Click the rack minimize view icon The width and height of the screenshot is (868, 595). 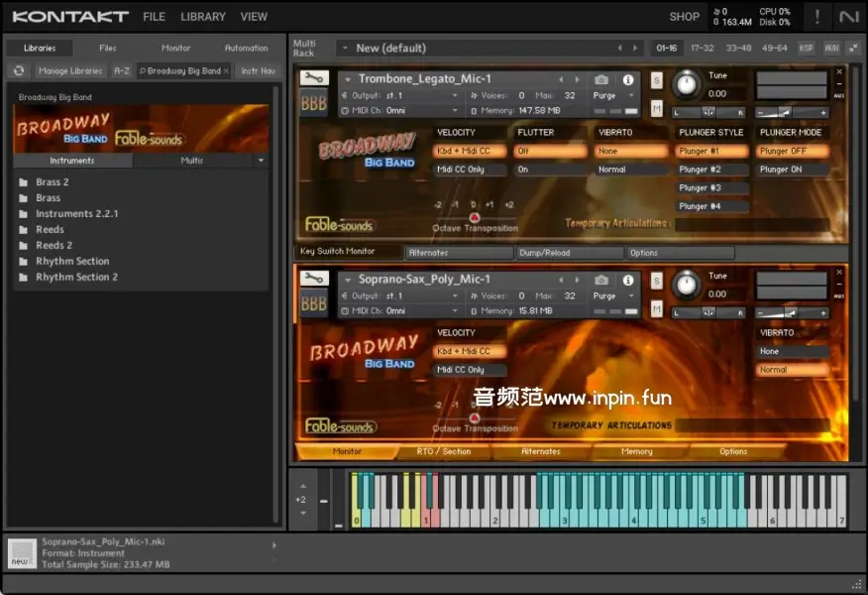pyautogui.click(x=853, y=48)
